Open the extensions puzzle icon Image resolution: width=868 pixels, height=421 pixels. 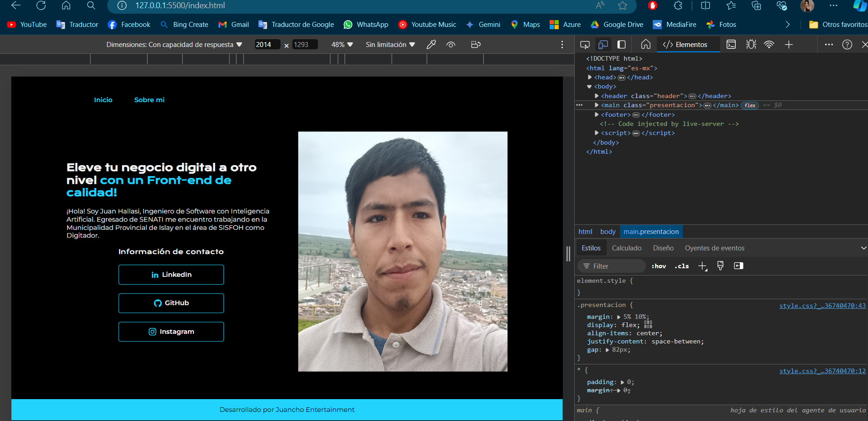678,5
